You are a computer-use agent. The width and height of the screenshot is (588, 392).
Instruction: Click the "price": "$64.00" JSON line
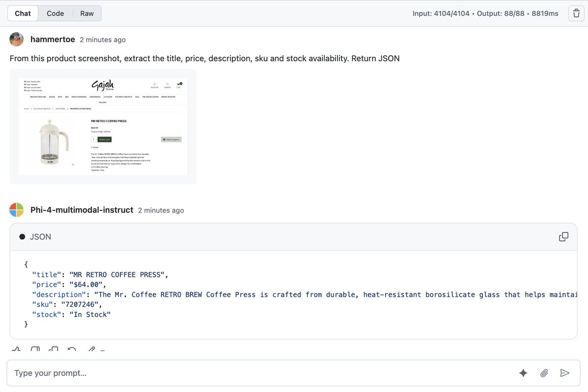[69, 284]
